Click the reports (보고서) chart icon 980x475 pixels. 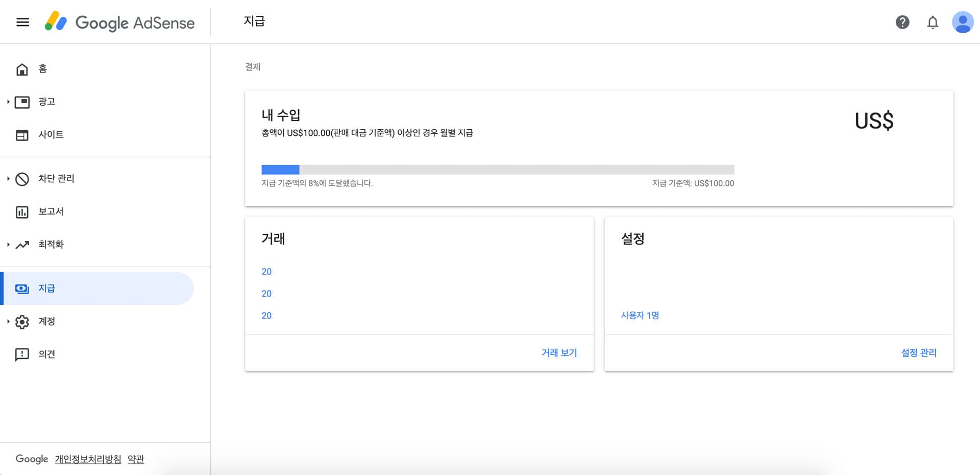[22, 212]
